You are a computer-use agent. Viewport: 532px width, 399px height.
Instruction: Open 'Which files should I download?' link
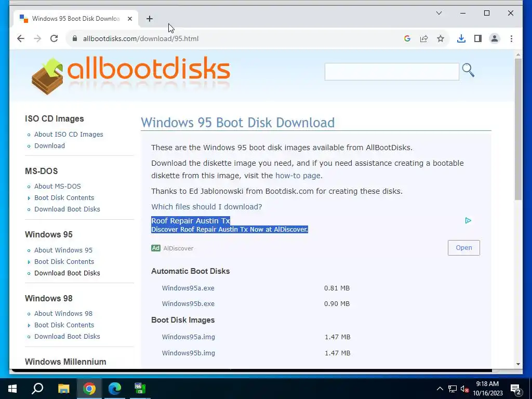207,207
